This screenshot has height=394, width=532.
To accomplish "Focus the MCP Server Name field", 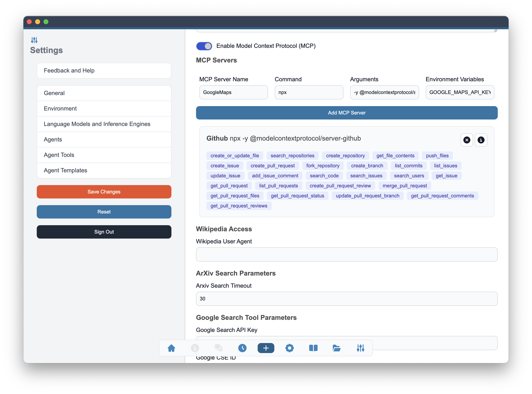I will [x=234, y=92].
